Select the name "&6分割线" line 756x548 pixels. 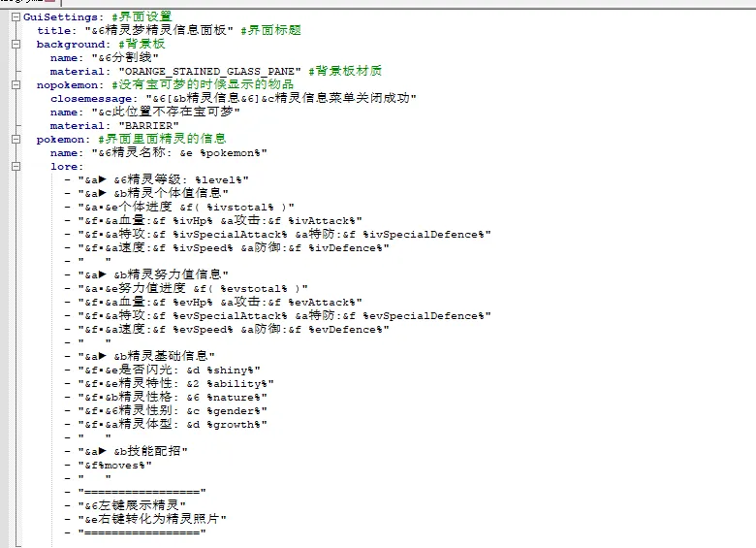104,57
